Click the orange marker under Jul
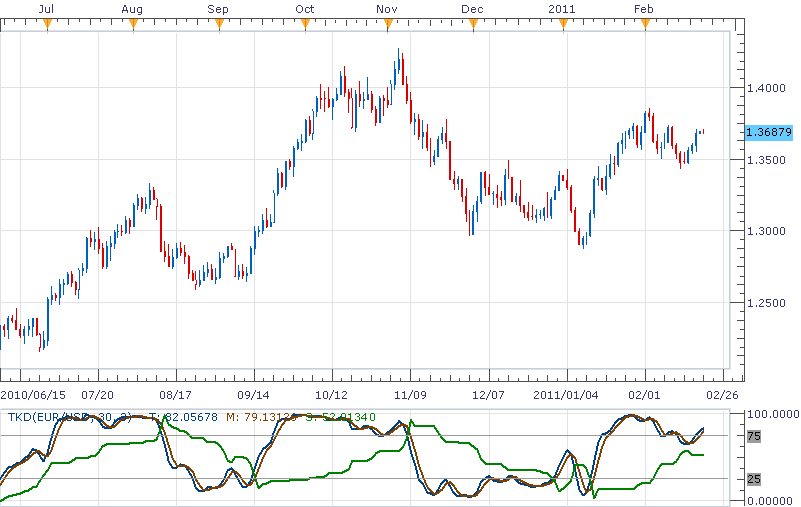The image size is (801, 507). click(x=47, y=24)
